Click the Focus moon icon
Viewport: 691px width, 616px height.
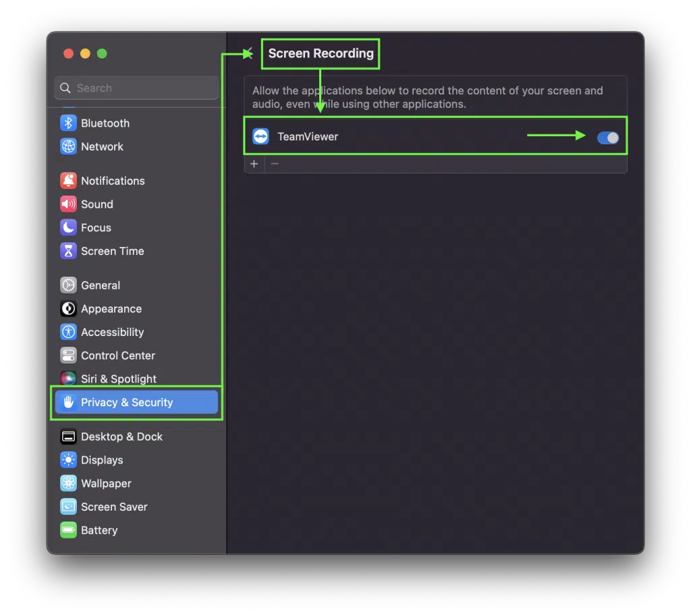[68, 227]
